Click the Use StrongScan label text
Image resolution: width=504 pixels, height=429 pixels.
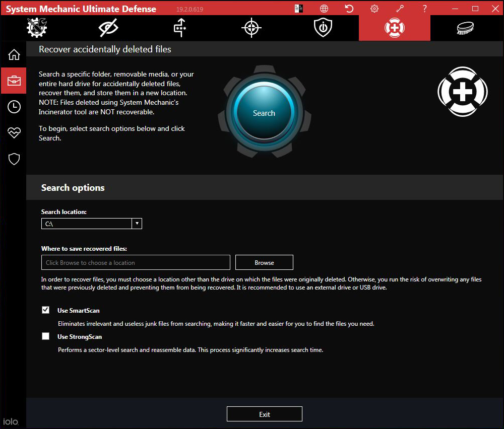(80, 337)
